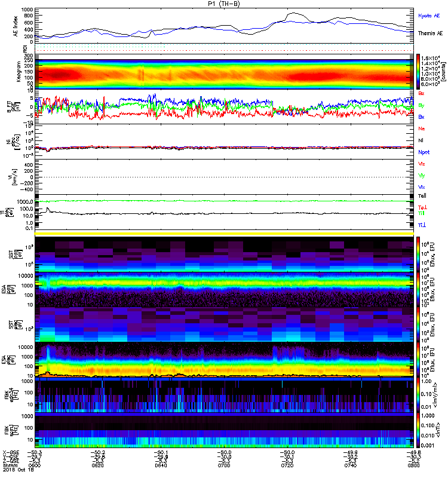
Task: Click the "-49.9" X-GSE position value
Action: pyautogui.click(x=350, y=452)
